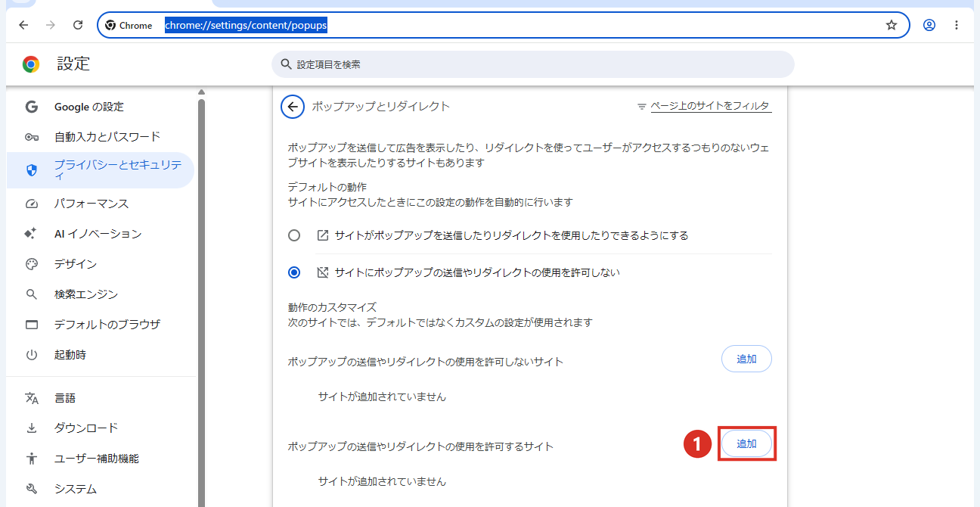Click the accessibility figure icon for ユーザー補助機能
This screenshot has height=507, width=980.
[x=31, y=459]
